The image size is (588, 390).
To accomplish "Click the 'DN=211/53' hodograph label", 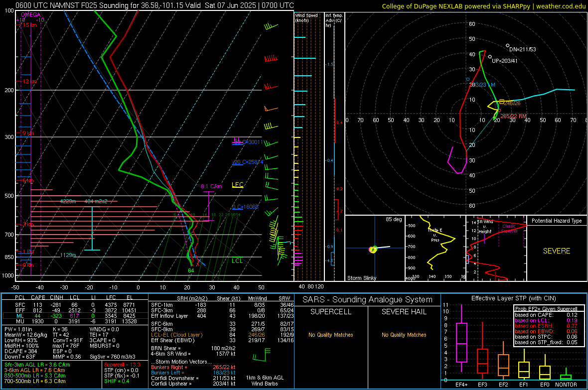I will 523,49.
